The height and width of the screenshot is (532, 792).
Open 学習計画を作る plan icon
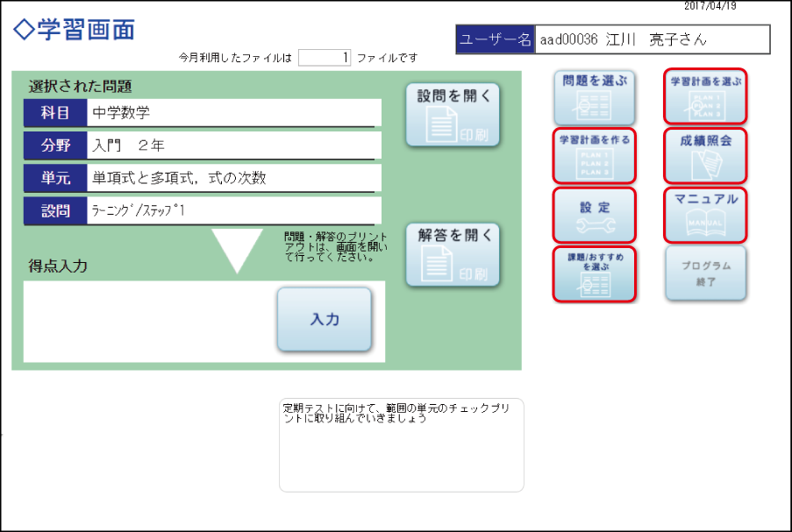[x=594, y=156]
